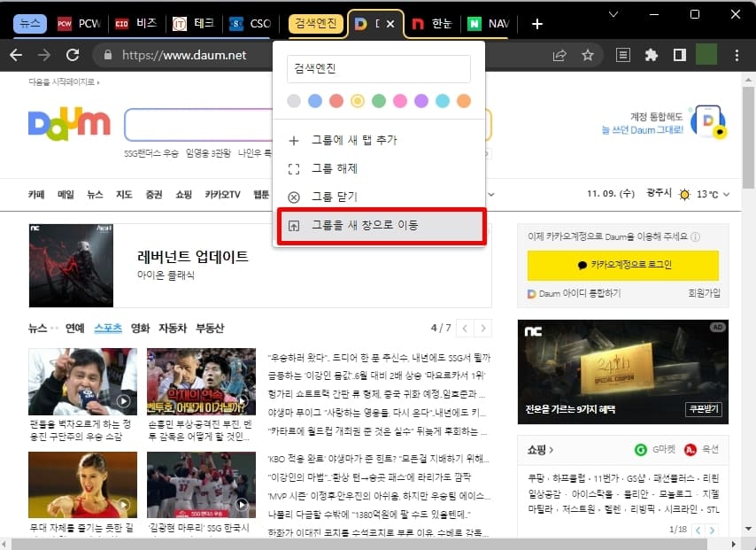Pick the pink tab group color swatch
Viewport: 756px width, 550px height.
click(x=399, y=101)
